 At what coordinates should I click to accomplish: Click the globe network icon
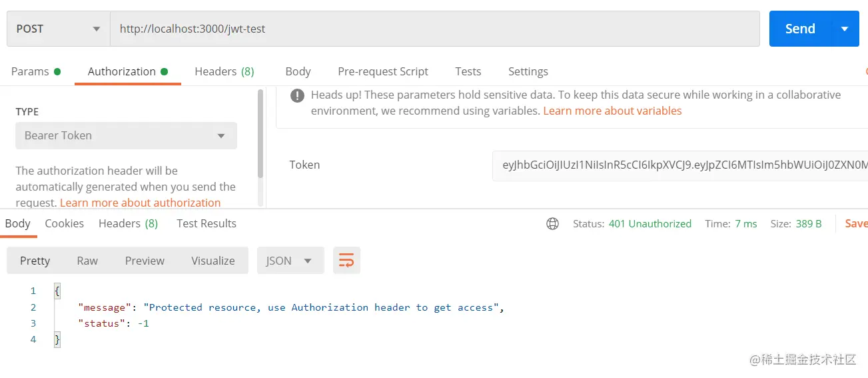(x=552, y=224)
